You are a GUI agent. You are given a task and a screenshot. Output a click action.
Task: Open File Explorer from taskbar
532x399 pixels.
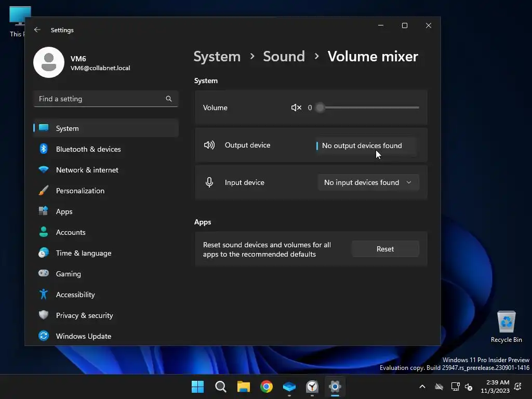pyautogui.click(x=243, y=387)
